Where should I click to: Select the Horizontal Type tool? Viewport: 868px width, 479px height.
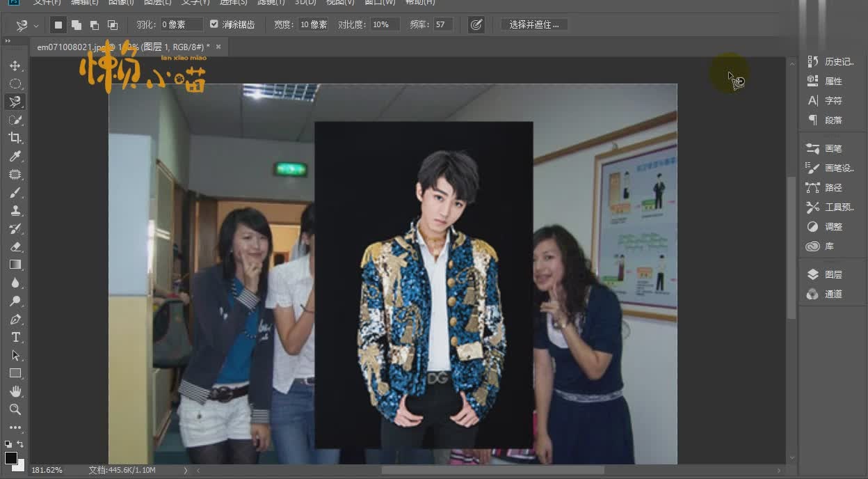tap(15, 337)
